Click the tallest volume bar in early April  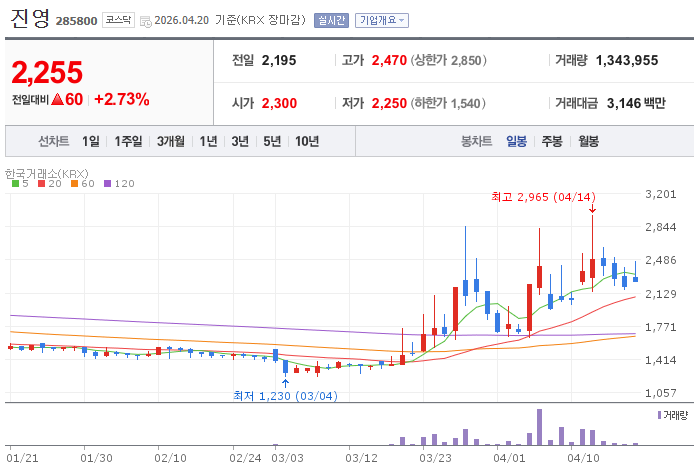pos(539,427)
